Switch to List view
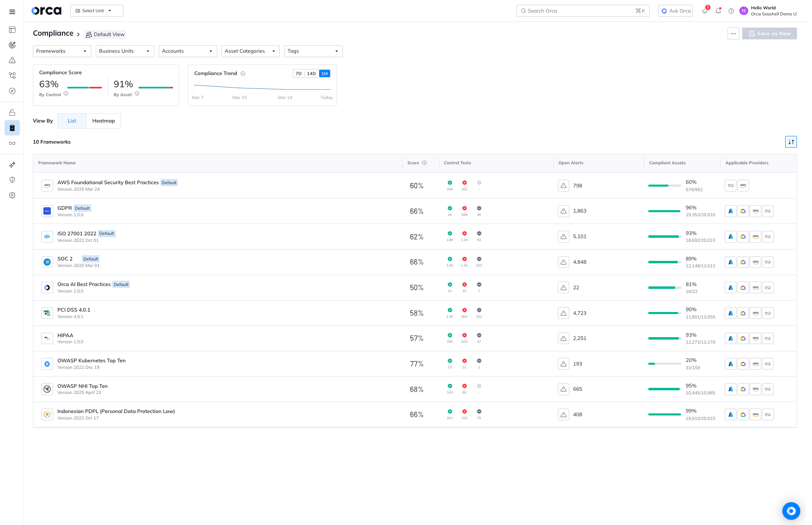812x525 pixels. (72, 121)
